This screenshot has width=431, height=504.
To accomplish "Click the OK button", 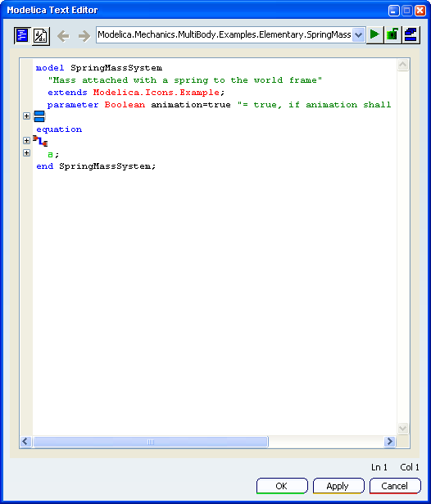I will click(x=282, y=486).
